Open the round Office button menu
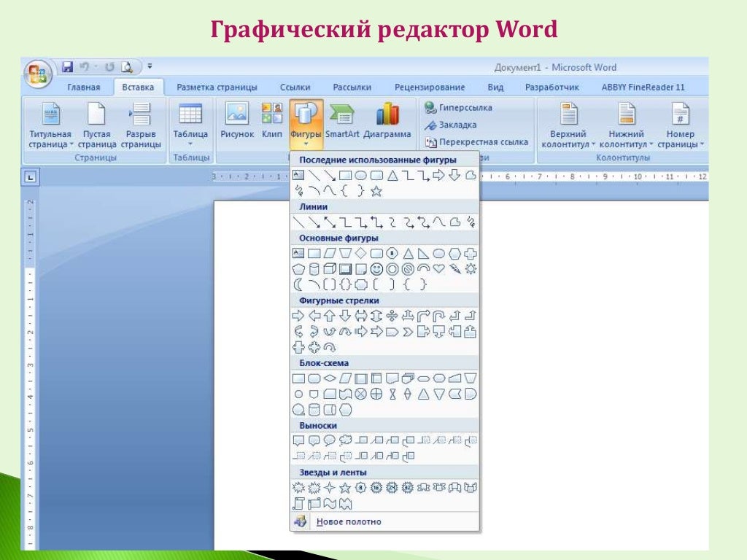747x560 pixels. point(38,74)
